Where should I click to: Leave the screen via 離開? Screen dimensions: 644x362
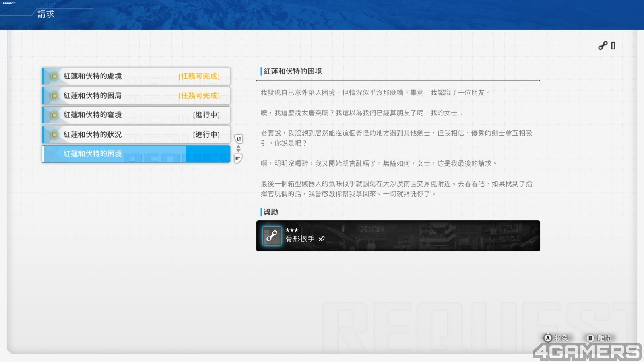pos(604,338)
